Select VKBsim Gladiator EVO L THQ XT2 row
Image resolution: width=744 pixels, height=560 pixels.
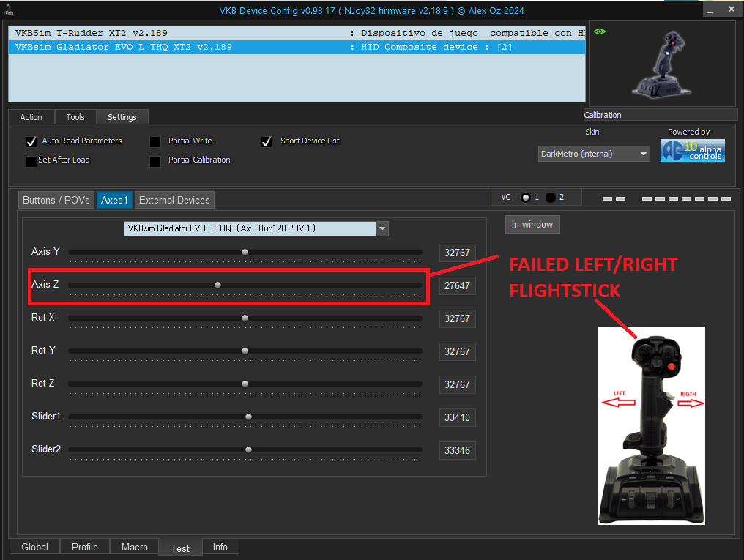[297, 47]
